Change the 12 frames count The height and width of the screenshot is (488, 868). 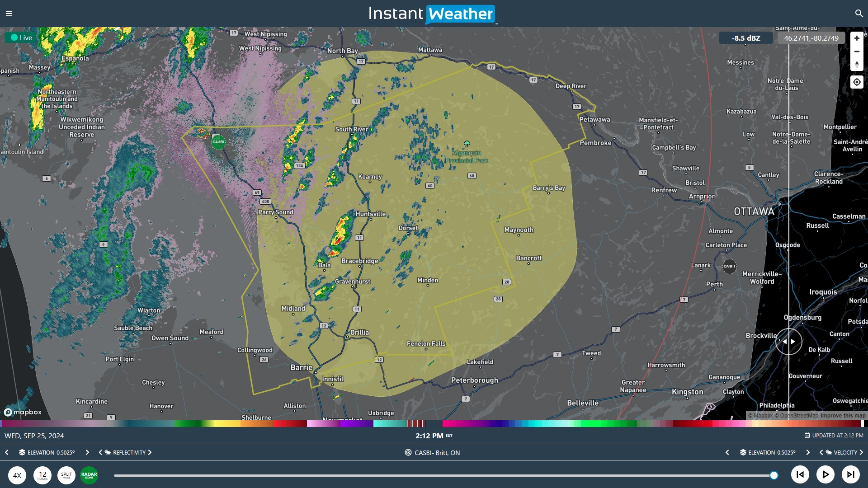(x=42, y=475)
